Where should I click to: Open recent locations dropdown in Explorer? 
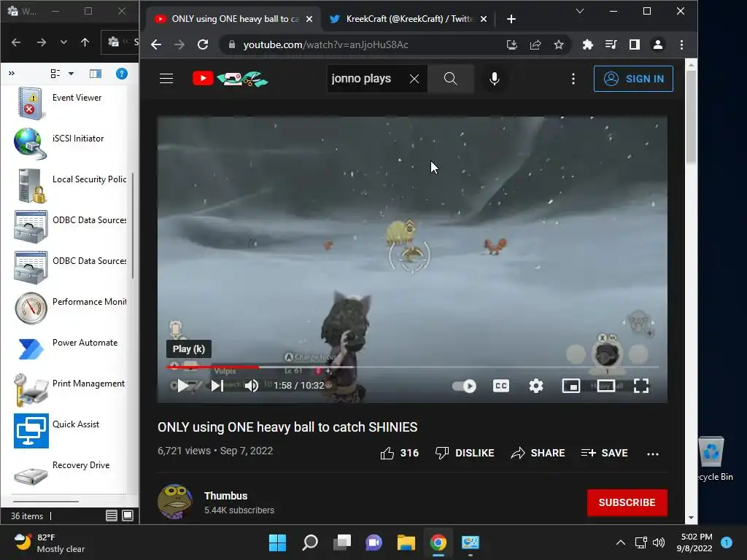(x=63, y=42)
